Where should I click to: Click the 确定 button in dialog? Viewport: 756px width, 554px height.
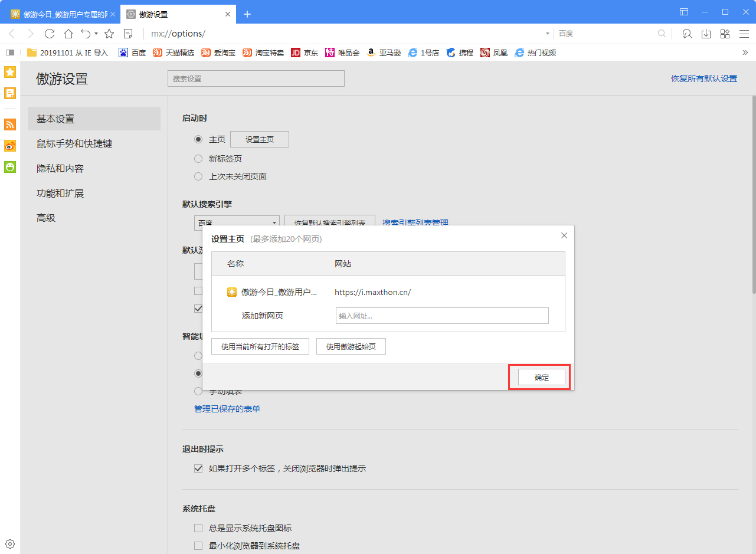(541, 378)
